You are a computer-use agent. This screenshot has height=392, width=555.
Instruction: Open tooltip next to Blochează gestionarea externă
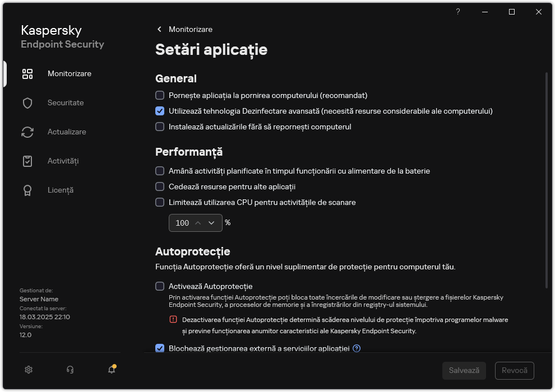356,348
